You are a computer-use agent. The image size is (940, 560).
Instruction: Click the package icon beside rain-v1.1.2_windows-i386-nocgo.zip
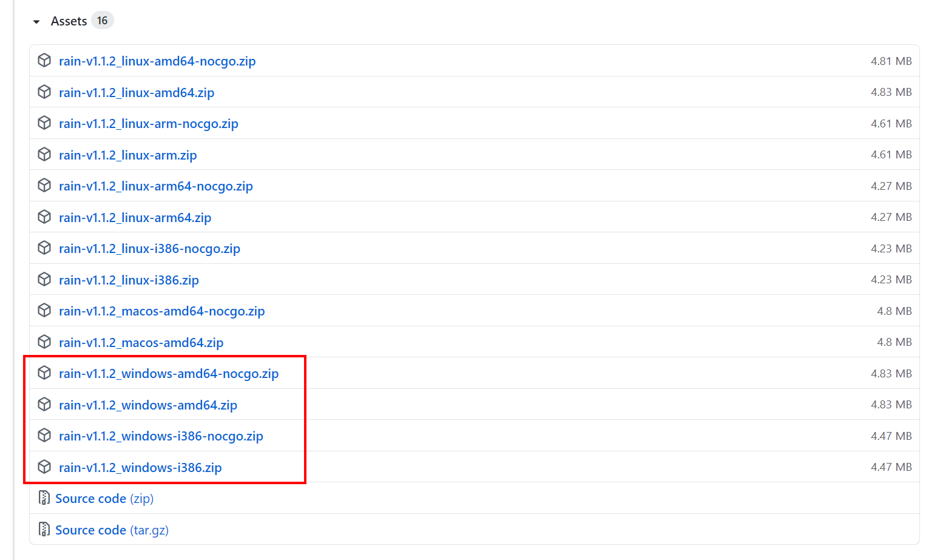[x=44, y=434]
